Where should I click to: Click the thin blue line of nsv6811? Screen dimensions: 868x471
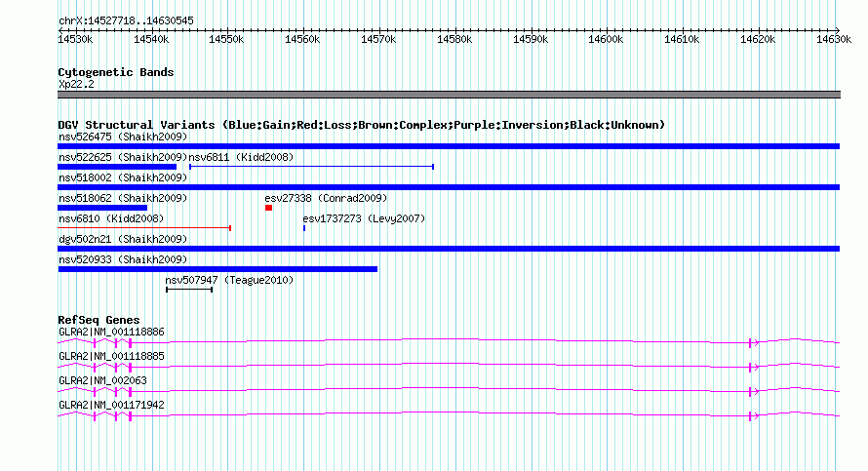pyautogui.click(x=312, y=167)
